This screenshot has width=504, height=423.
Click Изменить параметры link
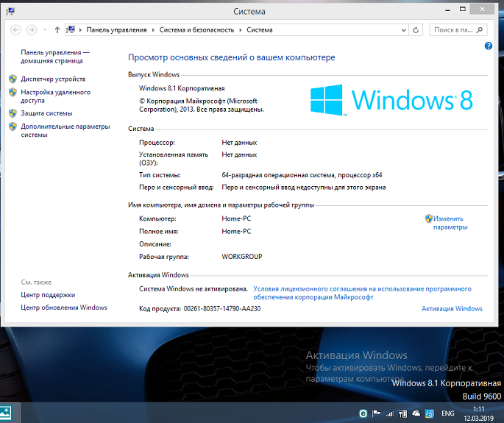(450, 223)
